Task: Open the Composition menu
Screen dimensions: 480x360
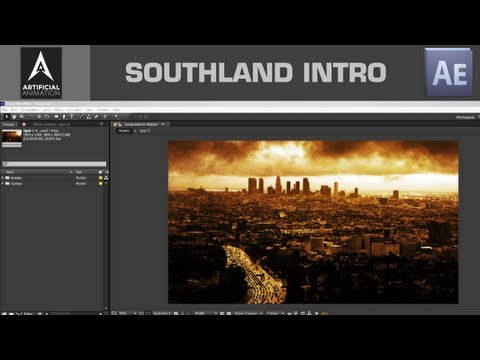Action: pyautogui.click(x=30, y=110)
